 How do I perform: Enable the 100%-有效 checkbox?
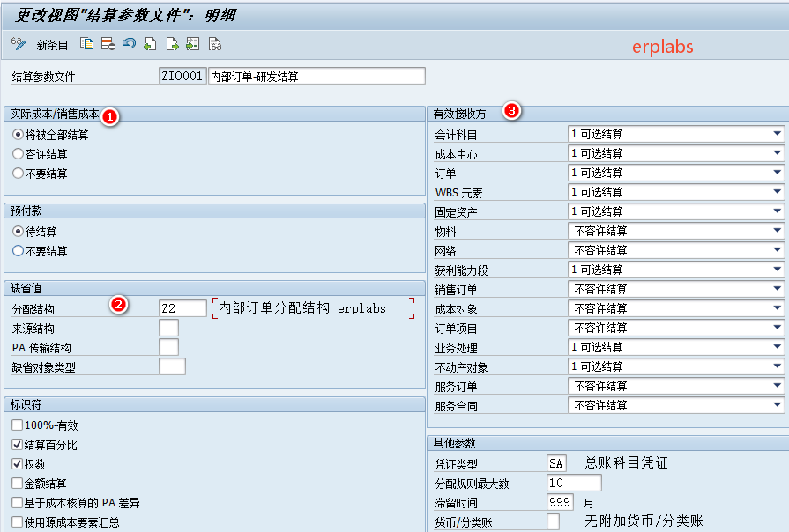(17, 425)
